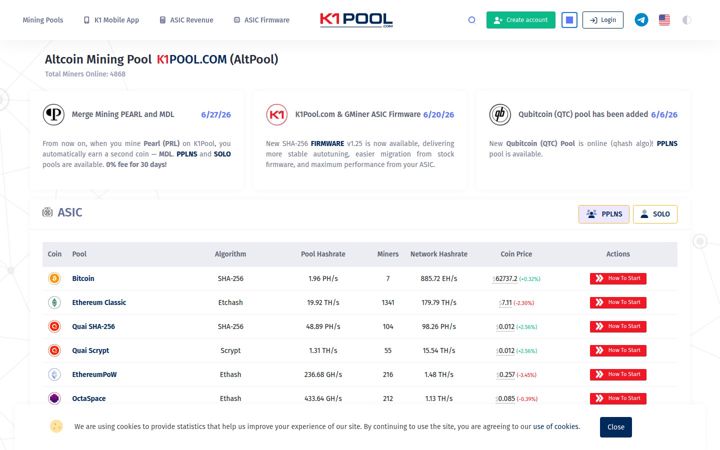This screenshot has height=450, width=720.
Task: Open the PPLNS link in Qubitcoin news
Action: 667,143
